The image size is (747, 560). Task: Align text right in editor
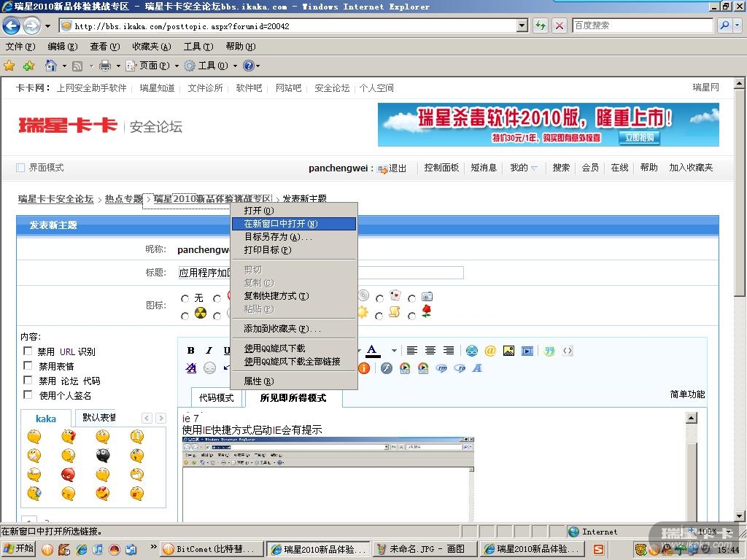pos(449,351)
